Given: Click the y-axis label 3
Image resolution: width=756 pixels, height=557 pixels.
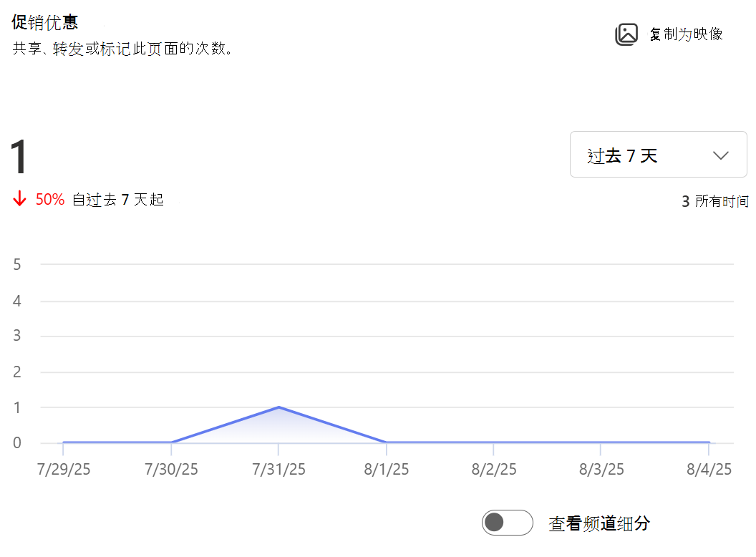Looking at the screenshot, I should click(17, 336).
